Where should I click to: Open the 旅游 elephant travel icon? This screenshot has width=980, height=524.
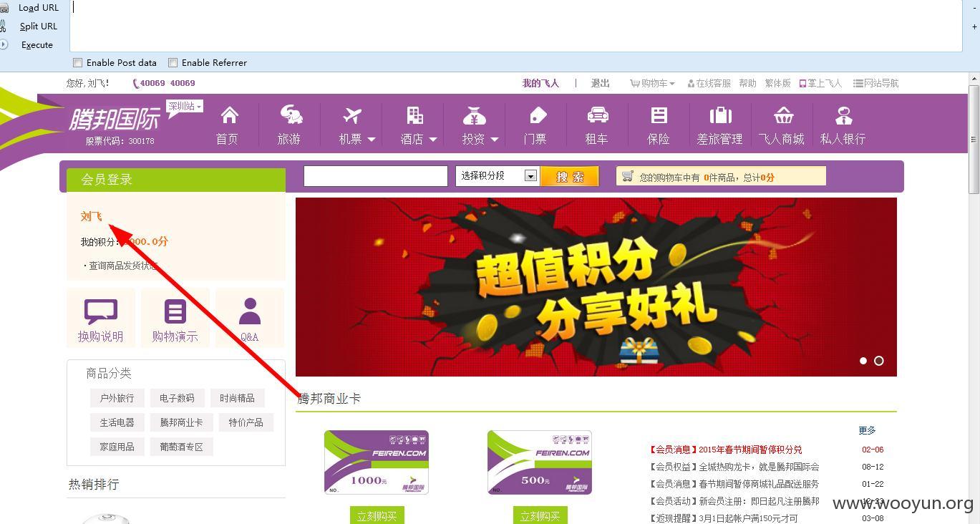[x=291, y=115]
